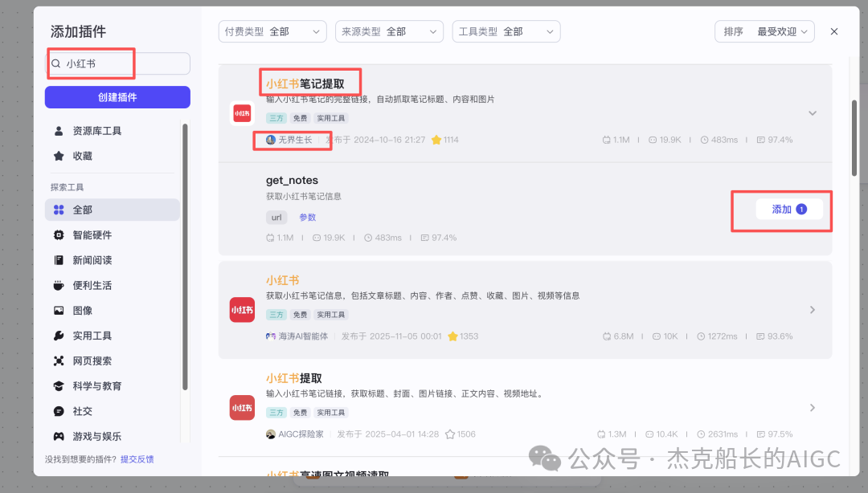Click the plugin list vertical scrollbar
The width and height of the screenshot is (868, 493).
(x=854, y=138)
